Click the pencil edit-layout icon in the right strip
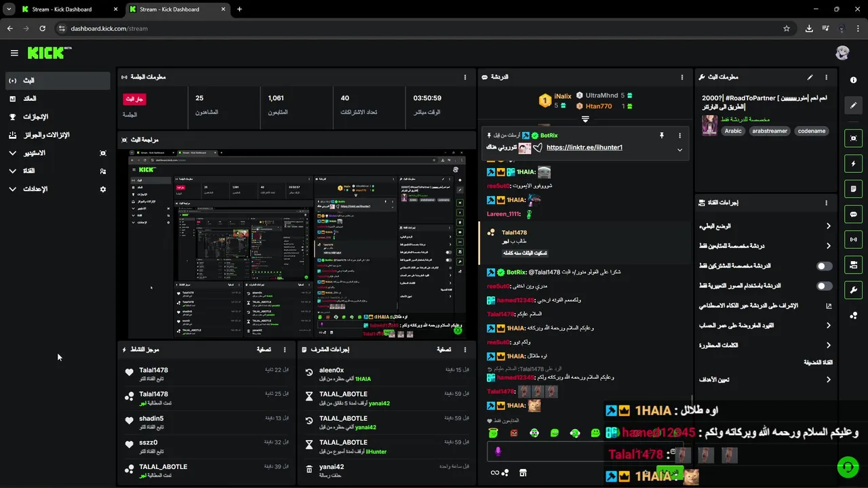The height and width of the screenshot is (488, 868). click(853, 105)
